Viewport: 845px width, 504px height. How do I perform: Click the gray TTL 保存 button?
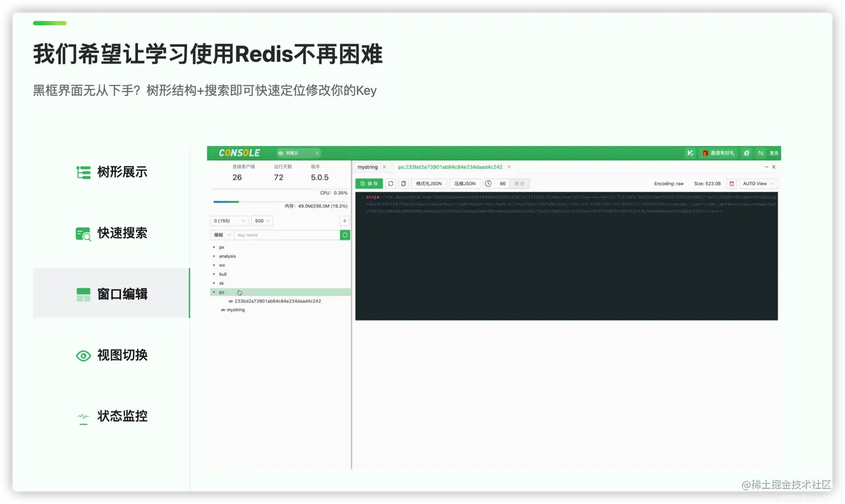(x=520, y=184)
